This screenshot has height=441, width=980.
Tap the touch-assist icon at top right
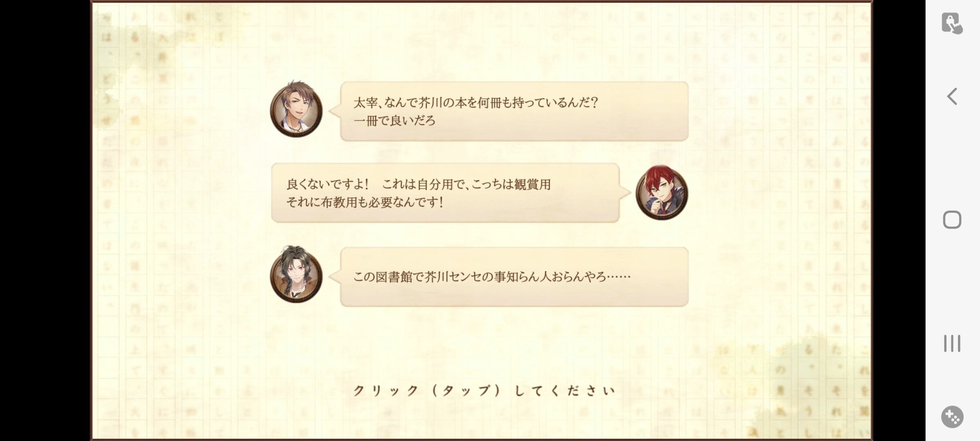coord(952,23)
